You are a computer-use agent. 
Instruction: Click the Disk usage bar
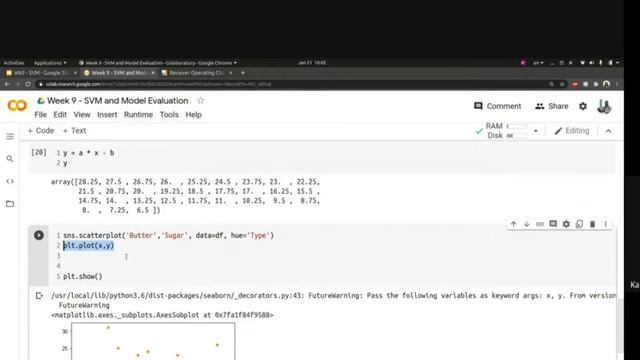tap(517, 136)
